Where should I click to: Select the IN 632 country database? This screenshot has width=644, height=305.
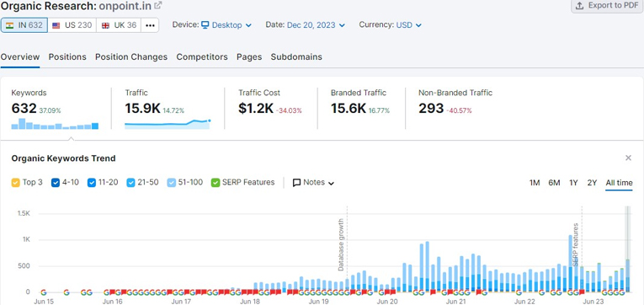[24, 25]
